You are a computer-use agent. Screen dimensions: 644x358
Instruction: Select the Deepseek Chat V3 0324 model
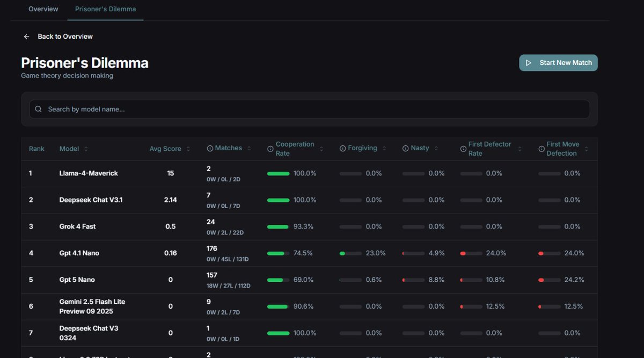tap(89, 333)
